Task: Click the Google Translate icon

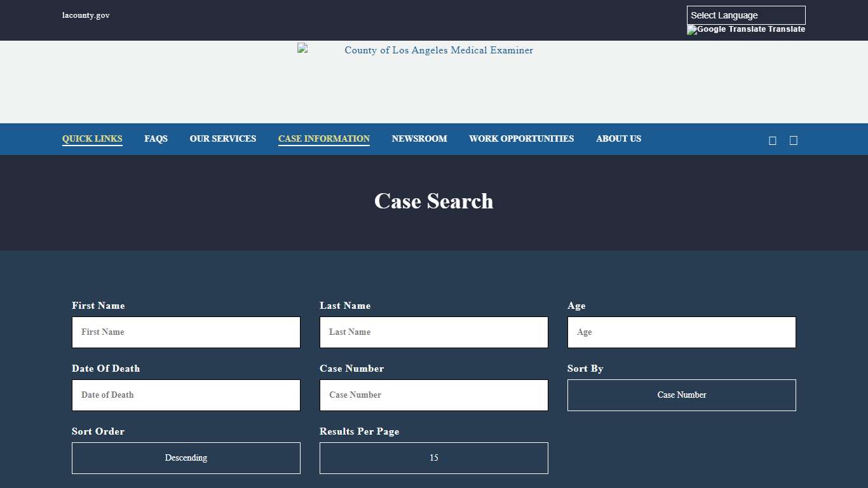Action: 691,29
